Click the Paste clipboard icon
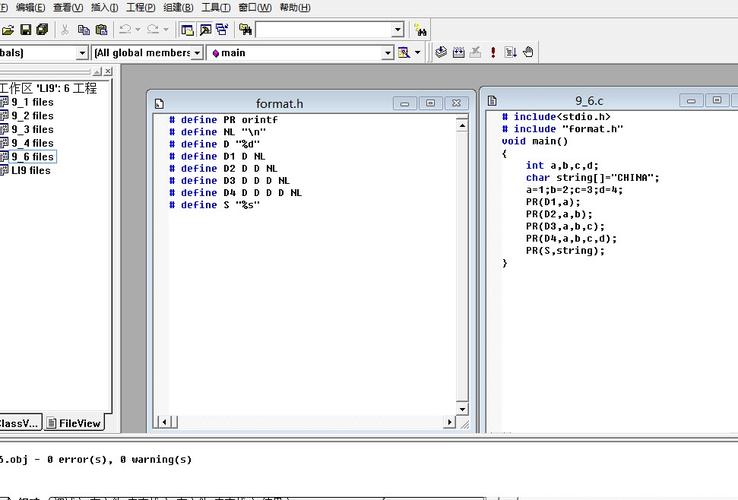 101,30
